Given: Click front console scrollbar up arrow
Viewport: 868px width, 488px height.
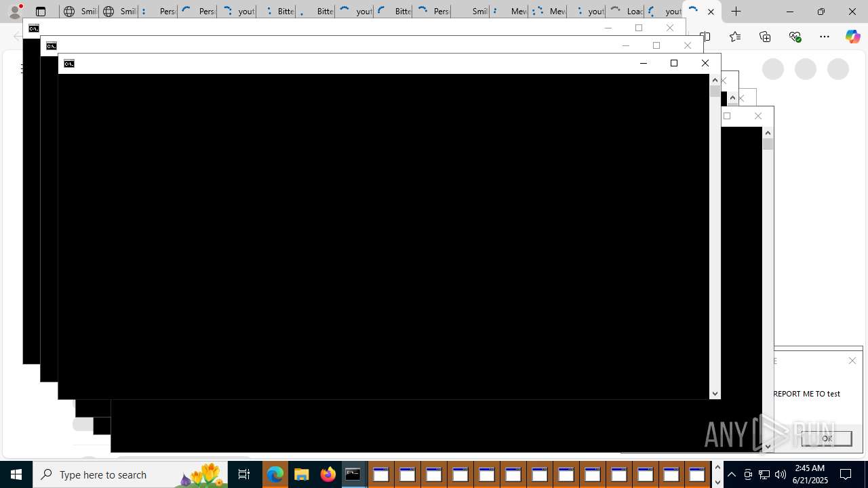Looking at the screenshot, I should point(715,80).
